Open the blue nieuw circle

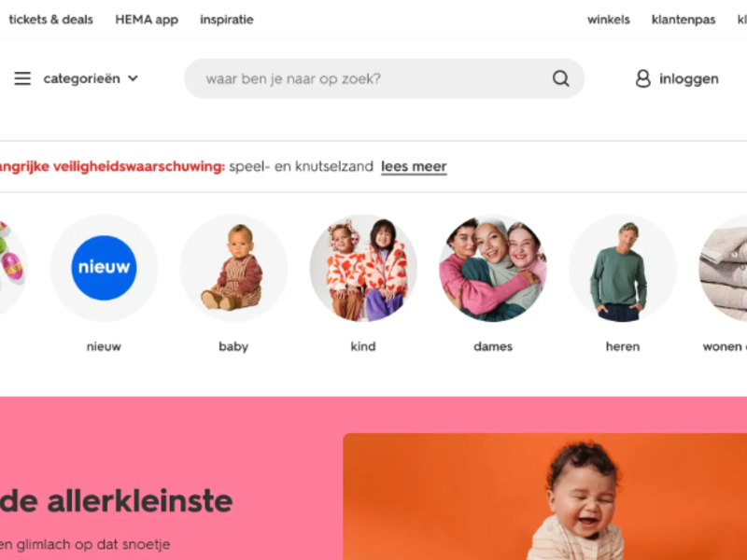104,268
